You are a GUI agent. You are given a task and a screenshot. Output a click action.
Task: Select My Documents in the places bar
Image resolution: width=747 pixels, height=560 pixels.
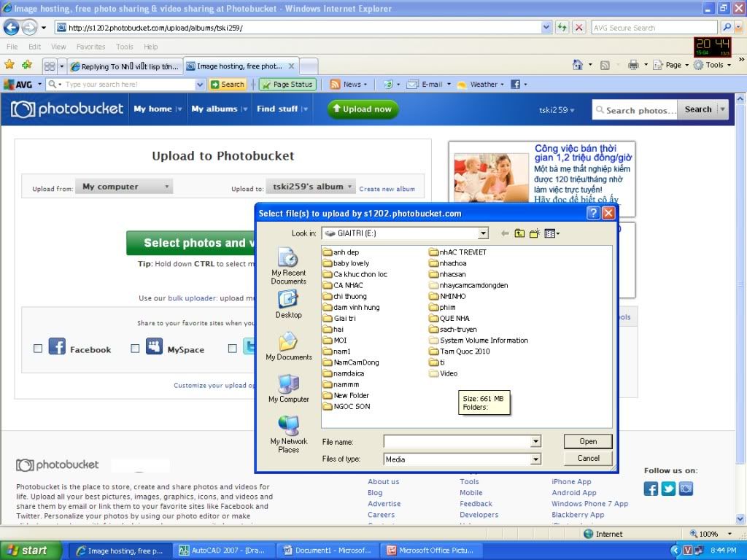[289, 346]
